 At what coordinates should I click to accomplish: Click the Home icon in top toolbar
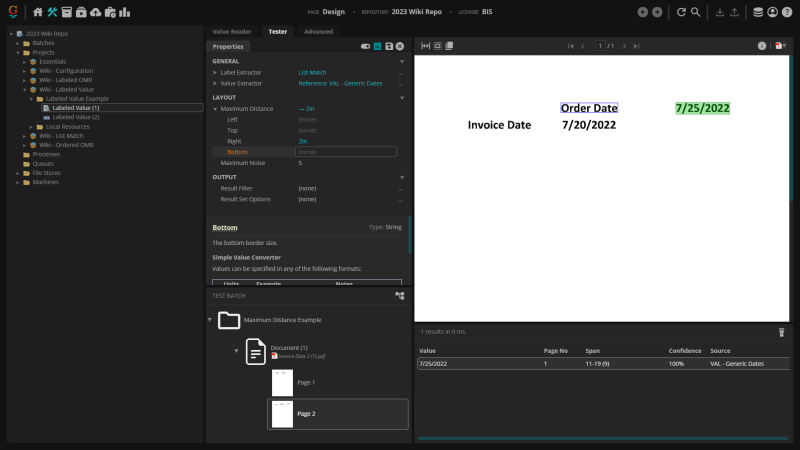[38, 12]
